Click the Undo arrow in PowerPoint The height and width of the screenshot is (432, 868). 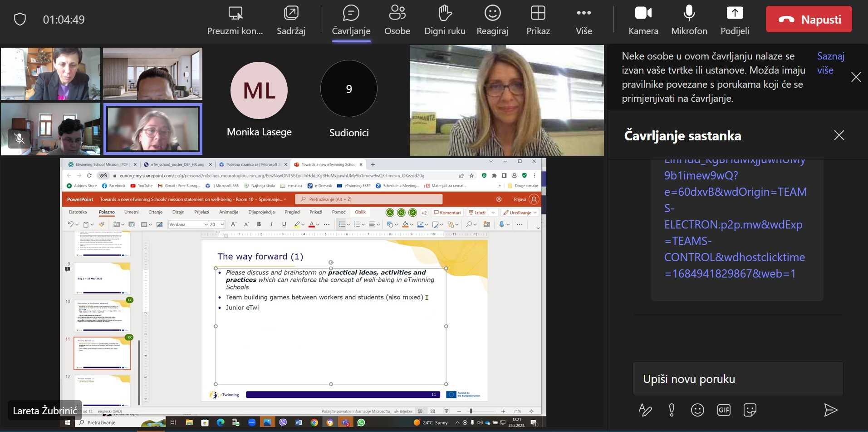[70, 224]
